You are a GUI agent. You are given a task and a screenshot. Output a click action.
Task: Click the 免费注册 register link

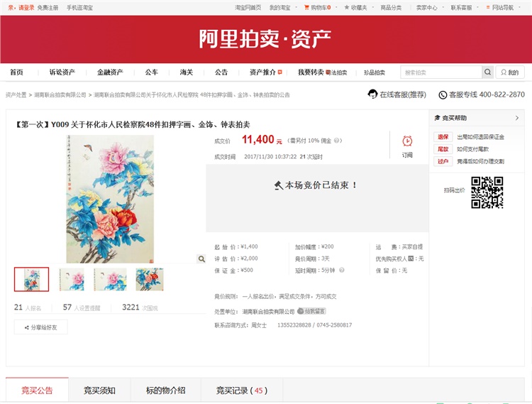click(48, 8)
